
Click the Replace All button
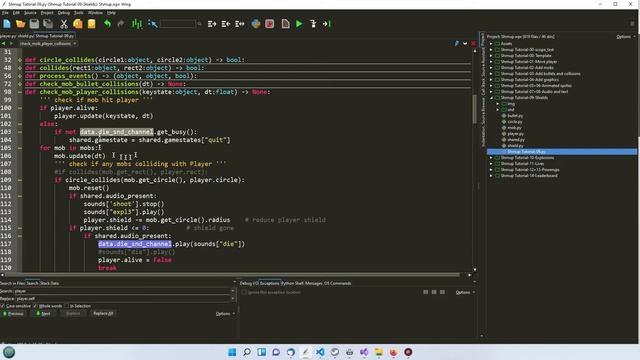pyautogui.click(x=103, y=313)
